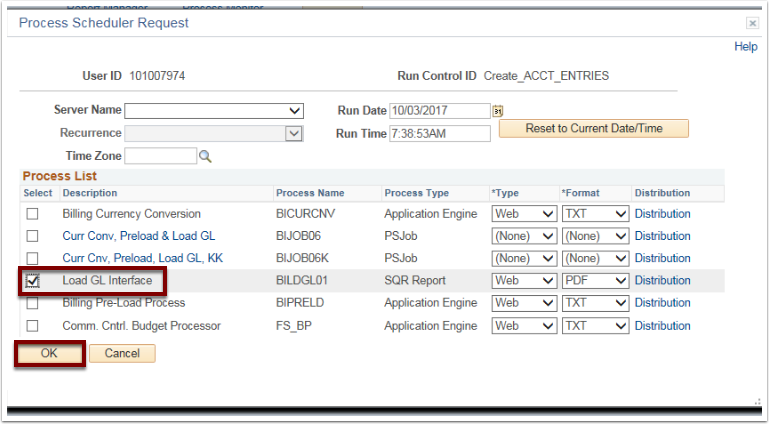
Task: Click Reset to Current Date/Time button
Action: pyautogui.click(x=594, y=128)
